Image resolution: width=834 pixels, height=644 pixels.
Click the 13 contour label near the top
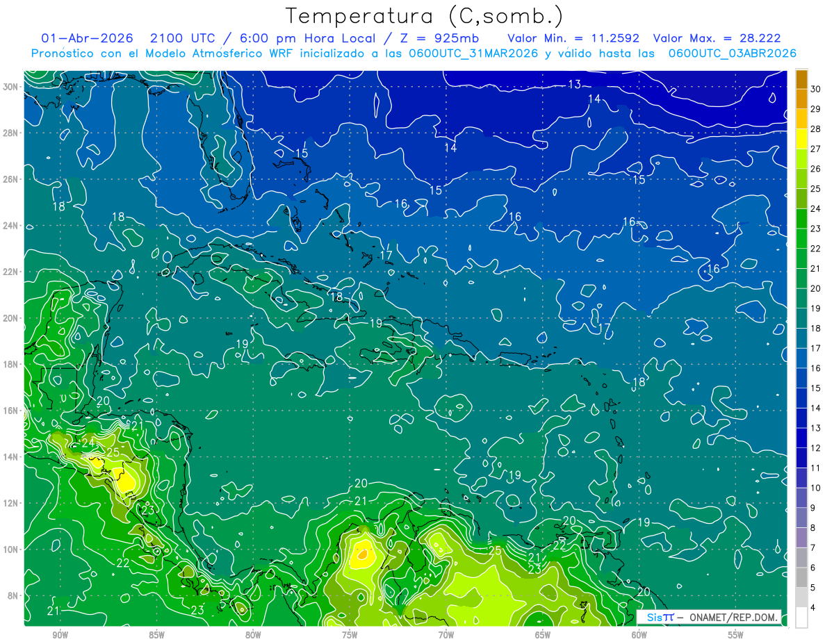[574, 85]
